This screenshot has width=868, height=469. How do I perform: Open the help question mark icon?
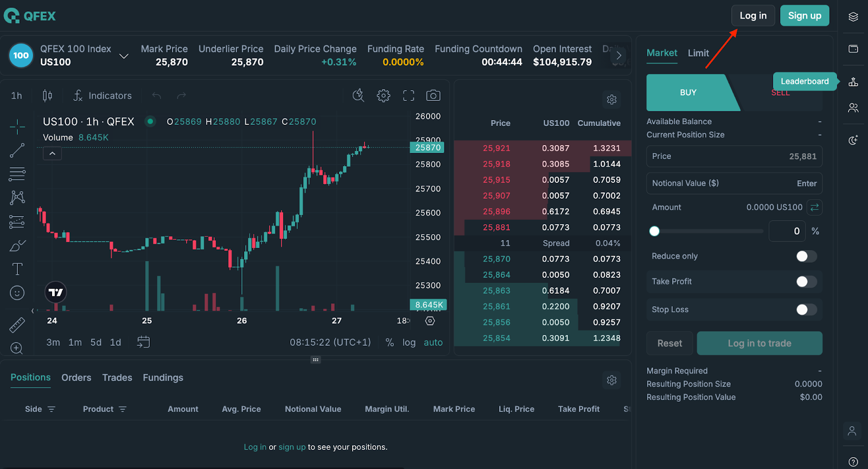pos(853,462)
